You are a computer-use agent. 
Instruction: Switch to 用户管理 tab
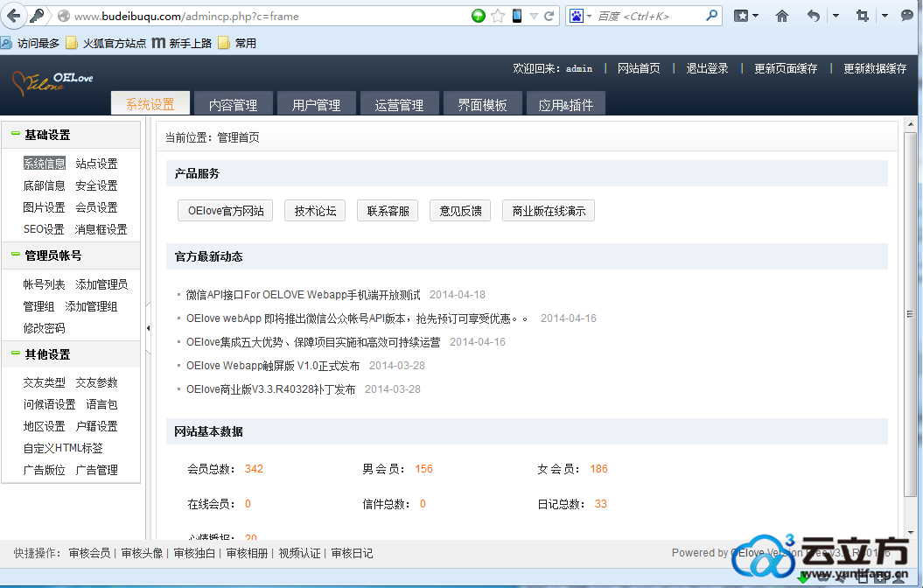coord(316,104)
